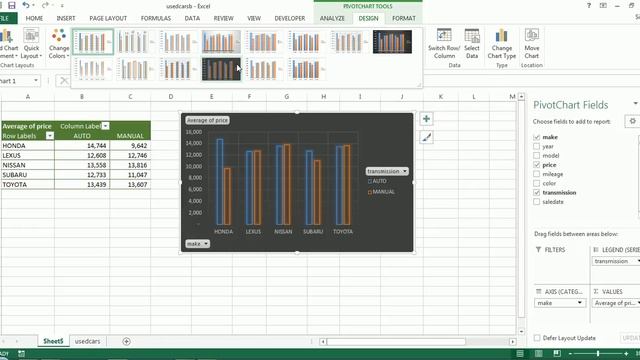The image size is (640, 360).
Task: Open make axis field button on chart
Action: (197, 244)
